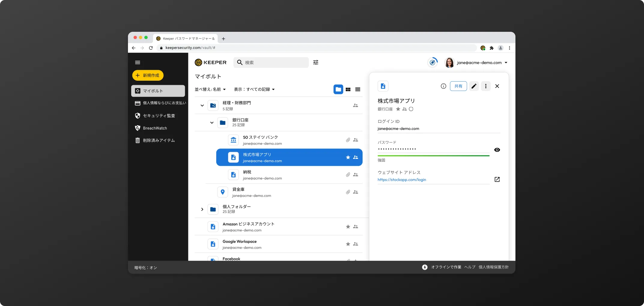Toggle favorite star on 株式市場アプリ row
The width and height of the screenshot is (644, 306).
(x=348, y=157)
